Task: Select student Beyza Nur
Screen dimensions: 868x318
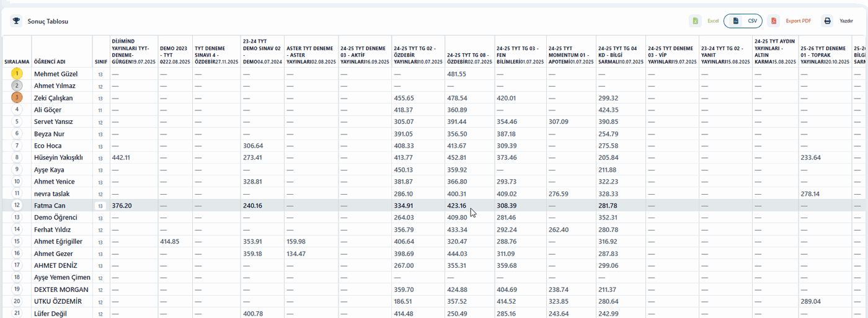Action: (x=49, y=134)
